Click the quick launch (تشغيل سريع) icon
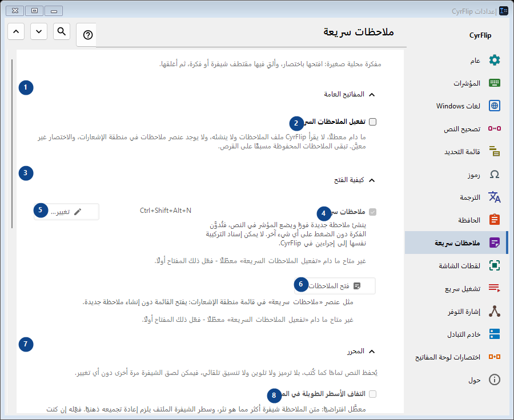514x420 pixels. [x=495, y=288]
